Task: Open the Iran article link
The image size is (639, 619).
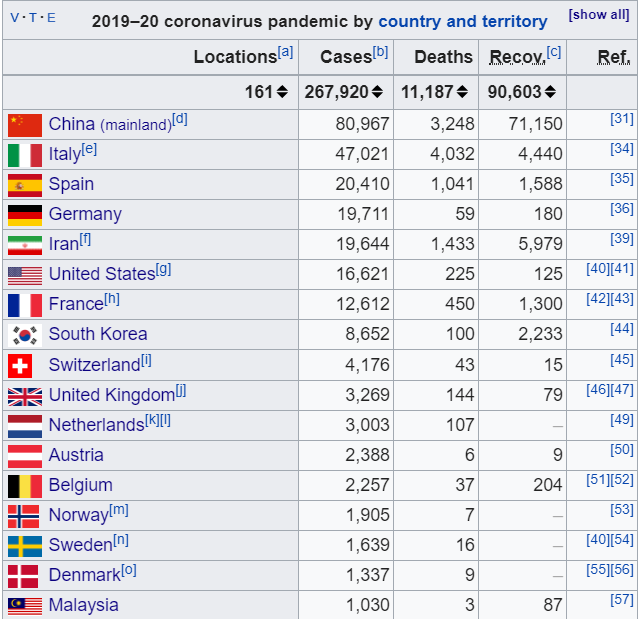Action: coord(64,244)
